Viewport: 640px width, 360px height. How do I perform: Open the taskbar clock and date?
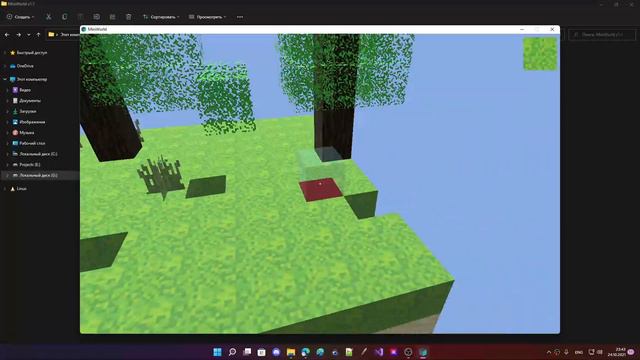tap(616, 352)
